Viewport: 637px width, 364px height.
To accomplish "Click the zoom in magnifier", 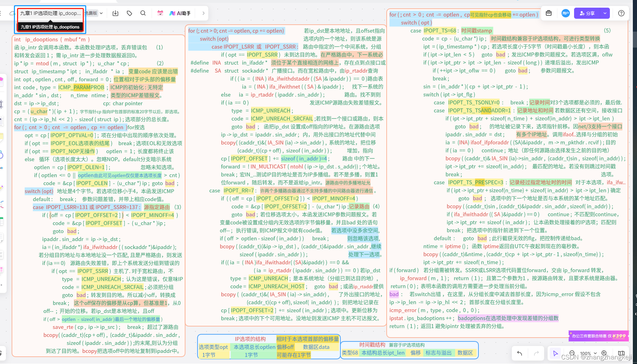I will pos(604,353).
